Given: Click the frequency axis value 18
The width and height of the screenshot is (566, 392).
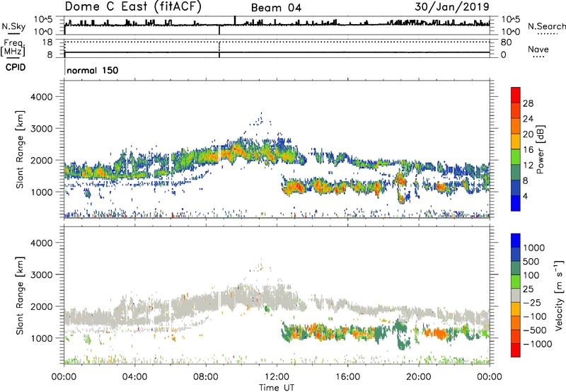Looking at the screenshot, I should point(47,42).
